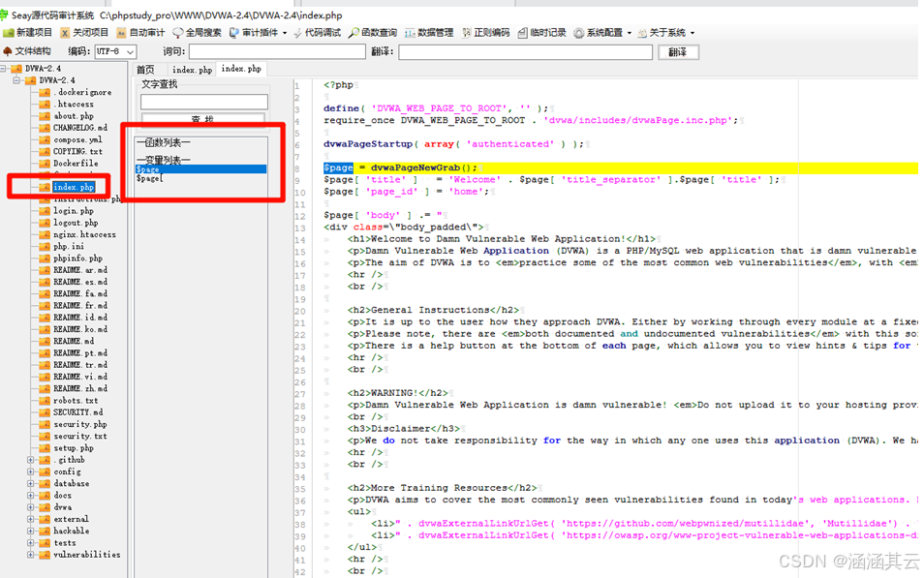The width and height of the screenshot is (924, 578).
Task: Open COPYING.txt in the file tree
Action: (x=77, y=151)
